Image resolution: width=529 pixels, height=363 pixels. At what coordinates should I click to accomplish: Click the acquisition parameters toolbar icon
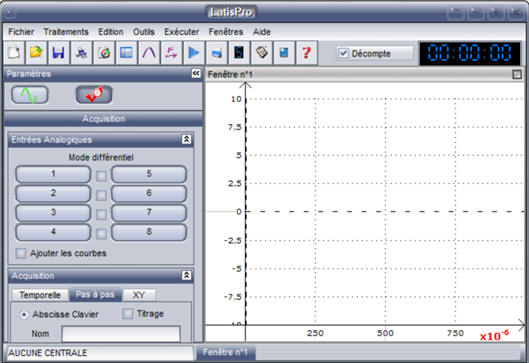81,53
